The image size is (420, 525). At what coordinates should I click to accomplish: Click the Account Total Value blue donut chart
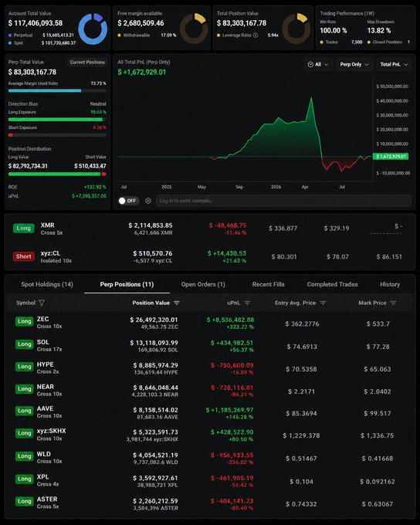93,29
